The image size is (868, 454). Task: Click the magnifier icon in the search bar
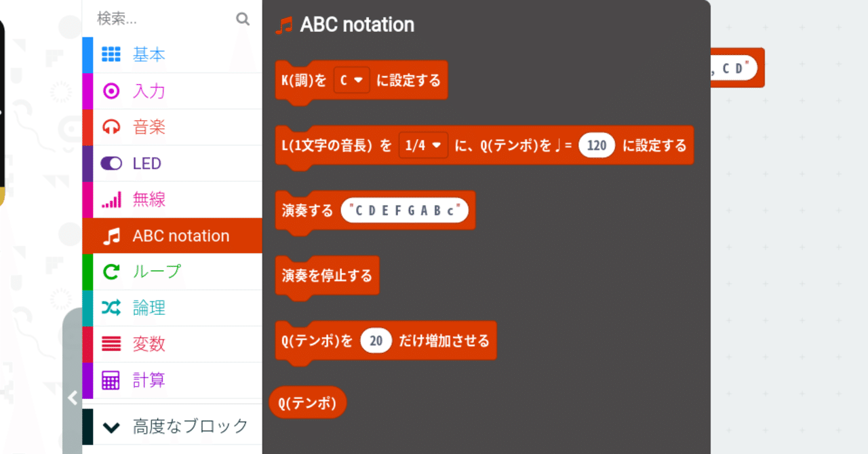tap(243, 19)
